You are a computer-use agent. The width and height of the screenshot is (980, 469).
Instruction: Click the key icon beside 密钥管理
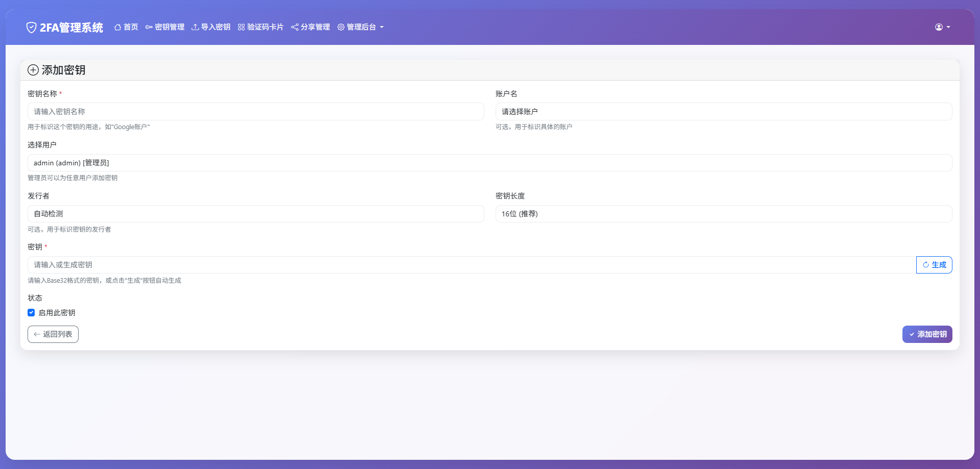(148, 27)
